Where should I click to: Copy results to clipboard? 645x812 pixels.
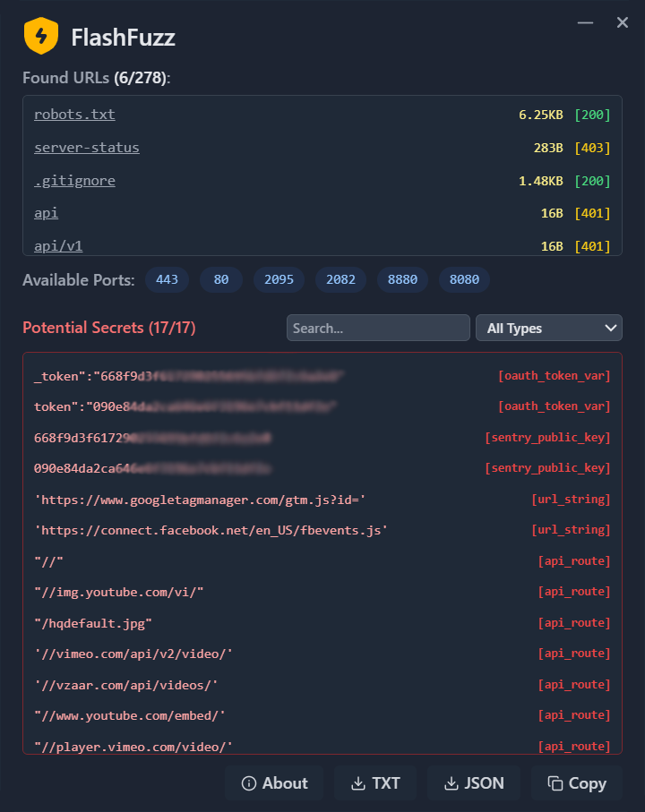[577, 783]
